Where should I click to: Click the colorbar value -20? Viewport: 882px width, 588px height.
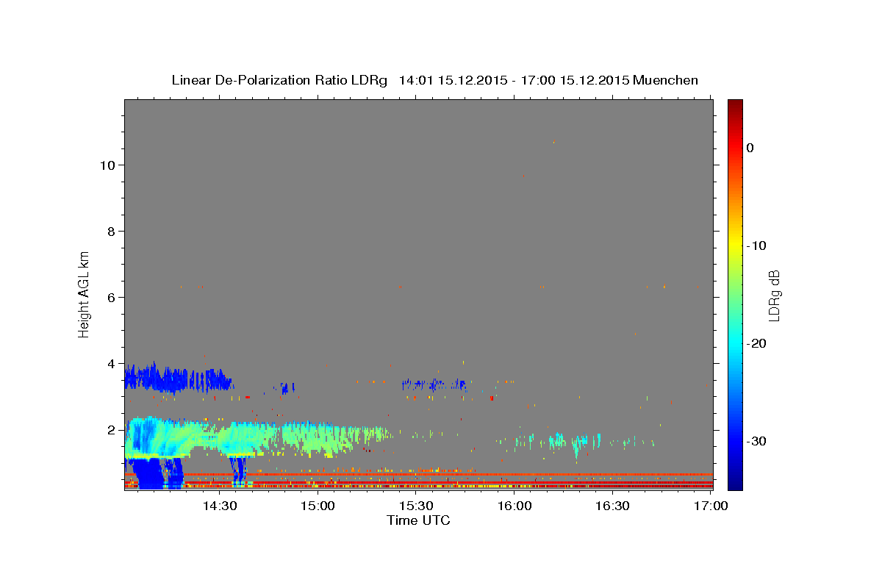[756, 343]
